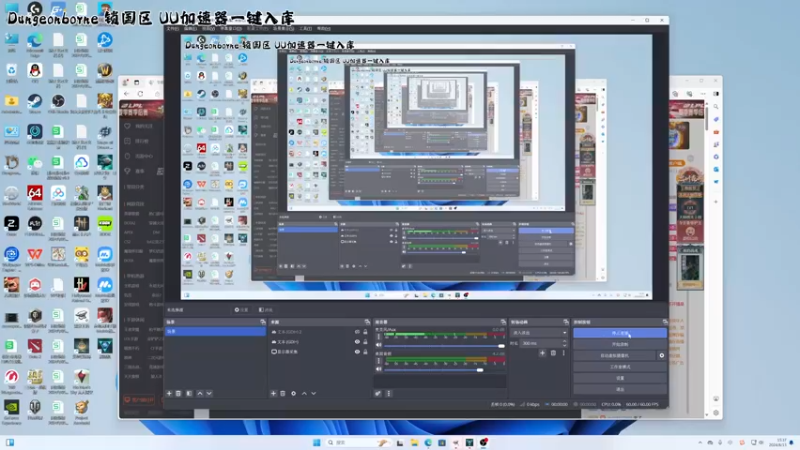800x450 pixels.
Task: Move the scene down in the Scenes list
Action: pyautogui.click(x=209, y=393)
